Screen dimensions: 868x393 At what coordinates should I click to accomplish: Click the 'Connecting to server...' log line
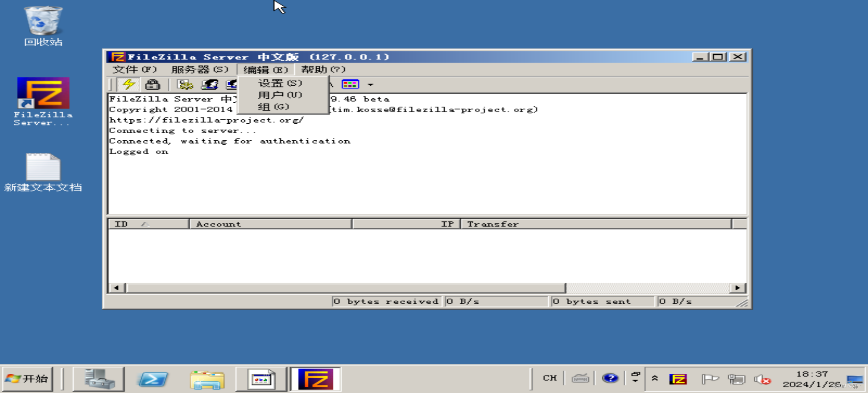click(x=183, y=130)
